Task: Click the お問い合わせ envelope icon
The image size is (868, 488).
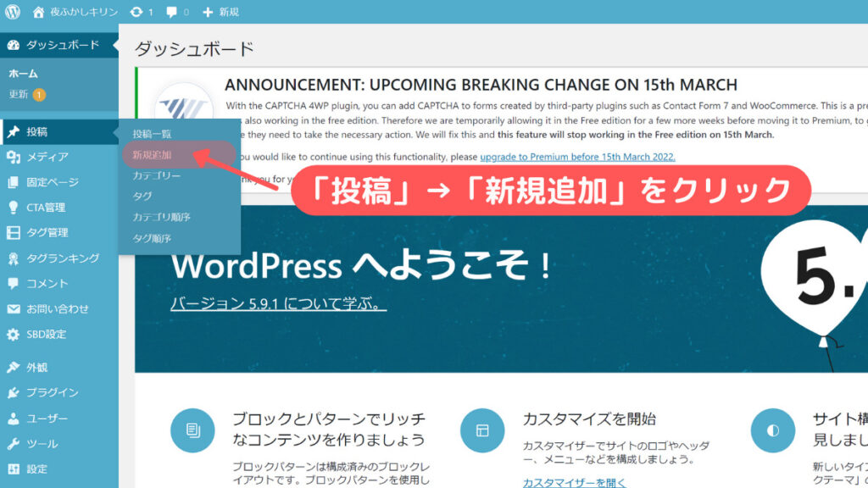Action: pyautogui.click(x=14, y=308)
